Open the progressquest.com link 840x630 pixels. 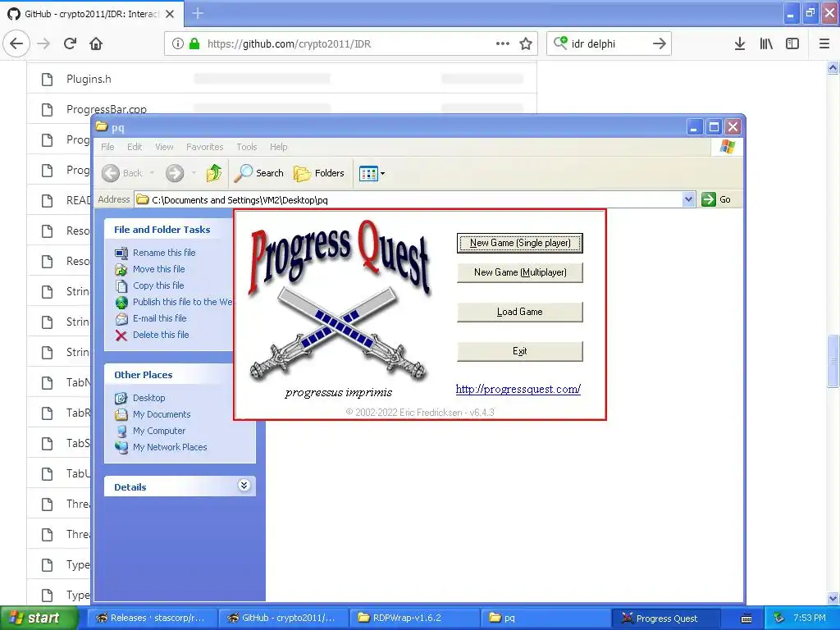coord(518,390)
